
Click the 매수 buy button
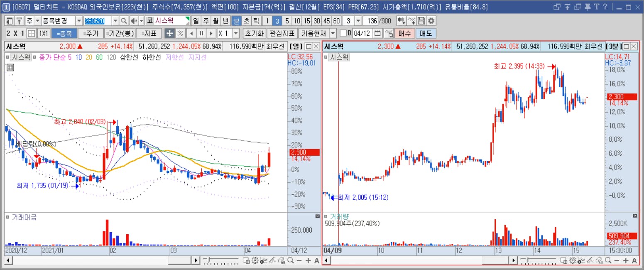pyautogui.click(x=404, y=33)
